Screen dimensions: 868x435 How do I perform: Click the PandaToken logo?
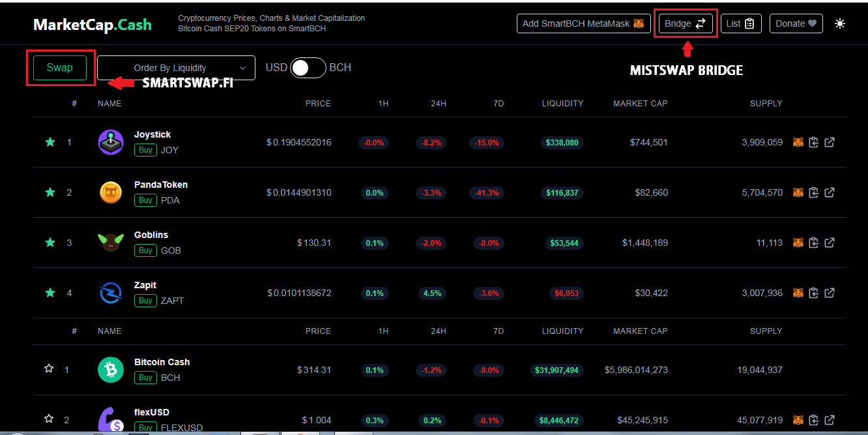pos(111,192)
